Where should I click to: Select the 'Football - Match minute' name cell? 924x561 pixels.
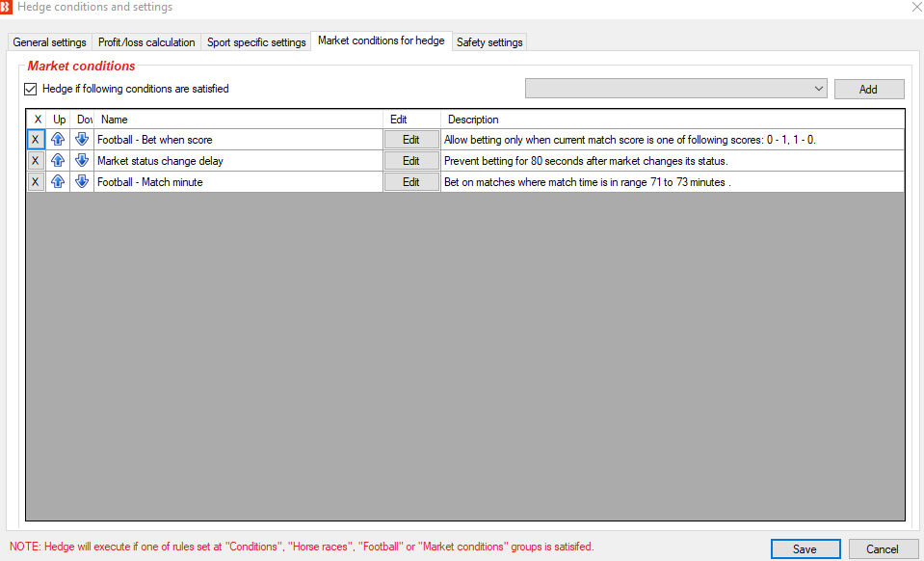(238, 182)
